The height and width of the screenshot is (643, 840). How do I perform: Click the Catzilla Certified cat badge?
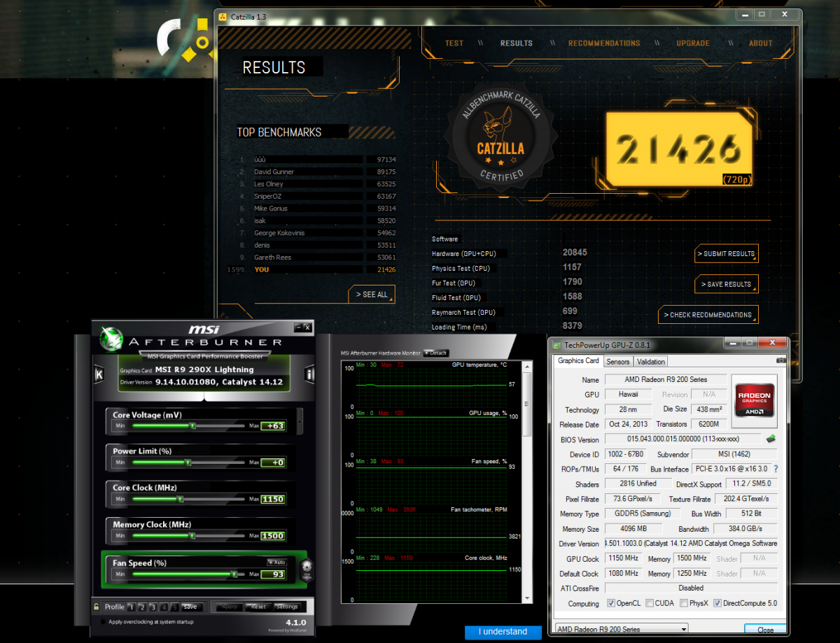pos(500,136)
